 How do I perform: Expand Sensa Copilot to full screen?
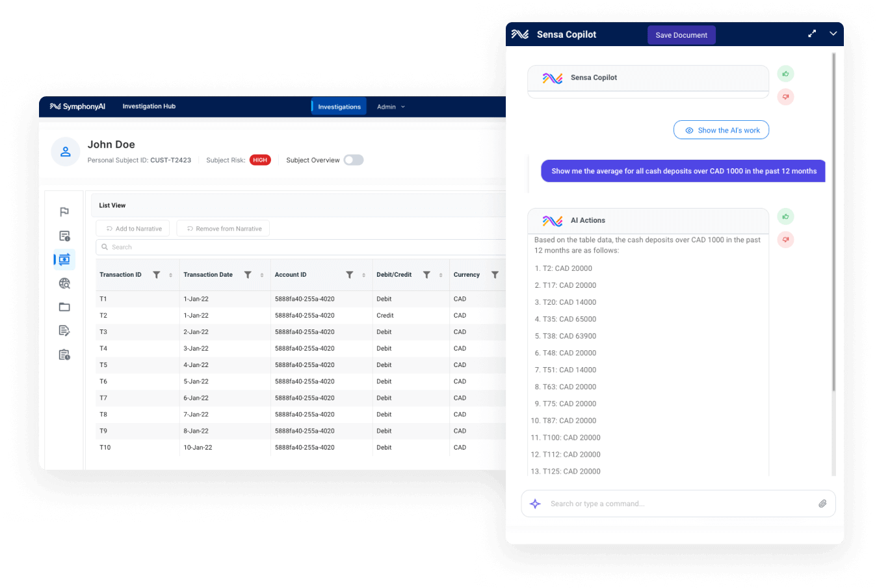click(x=812, y=34)
